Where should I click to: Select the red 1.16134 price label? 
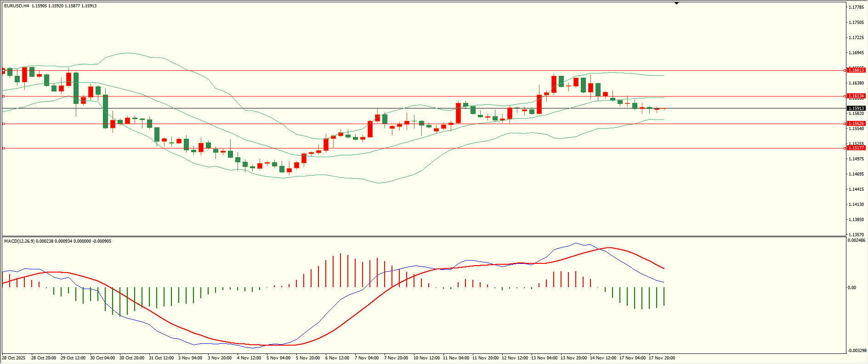[856, 96]
